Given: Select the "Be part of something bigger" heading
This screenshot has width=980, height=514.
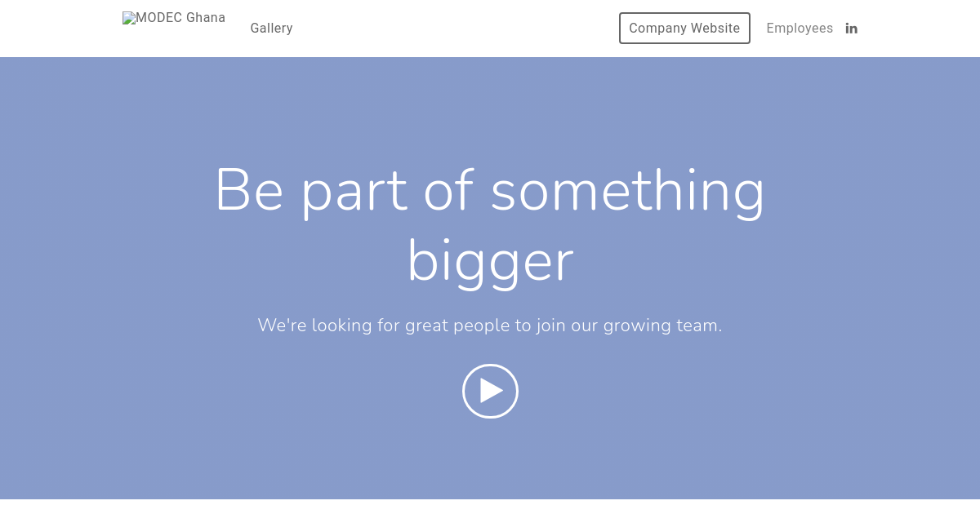Looking at the screenshot, I should click(x=490, y=225).
